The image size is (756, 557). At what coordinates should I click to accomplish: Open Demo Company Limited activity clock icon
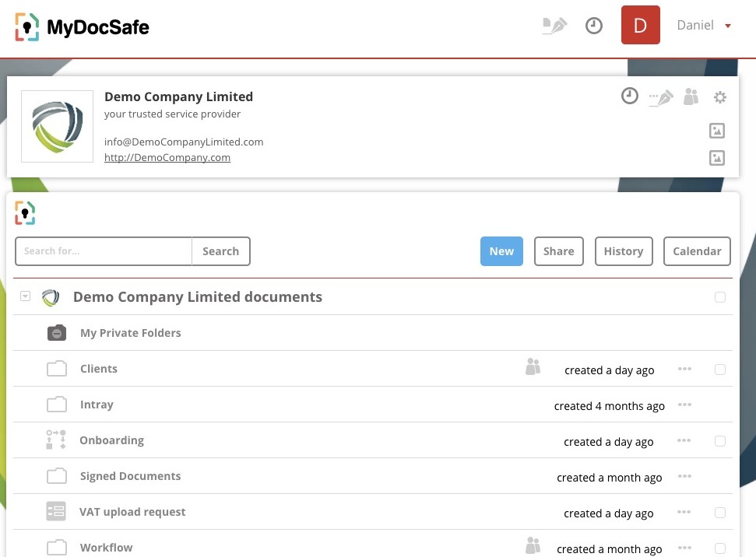630,96
